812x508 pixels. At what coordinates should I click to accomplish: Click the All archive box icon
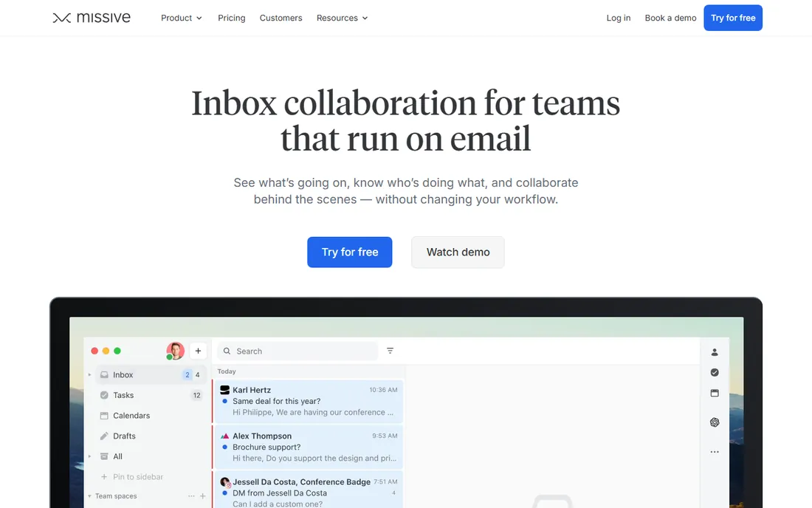[104, 456]
